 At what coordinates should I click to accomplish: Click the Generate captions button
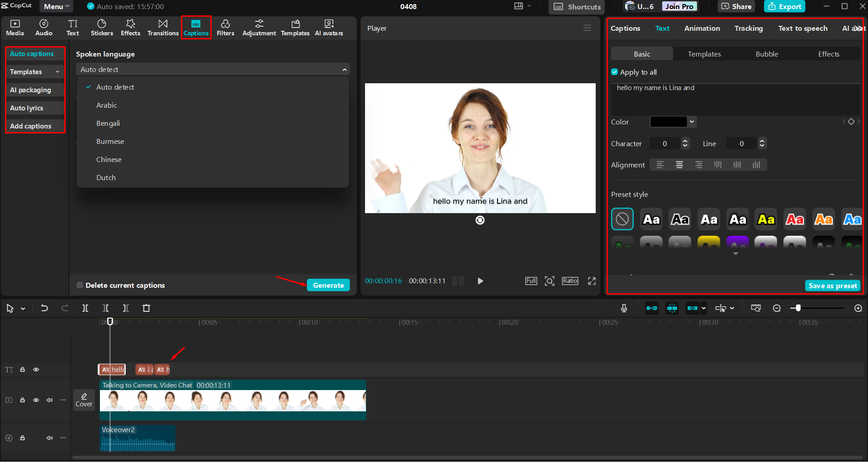[328, 285]
